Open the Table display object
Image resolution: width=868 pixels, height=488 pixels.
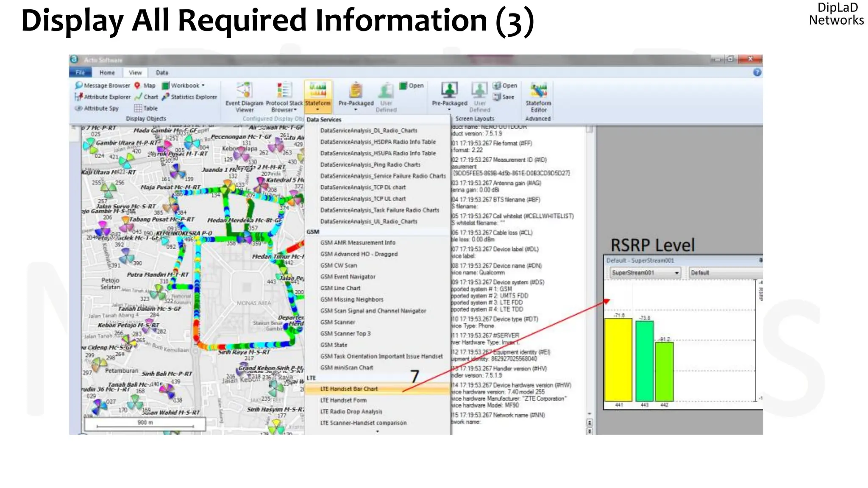pyautogui.click(x=146, y=108)
